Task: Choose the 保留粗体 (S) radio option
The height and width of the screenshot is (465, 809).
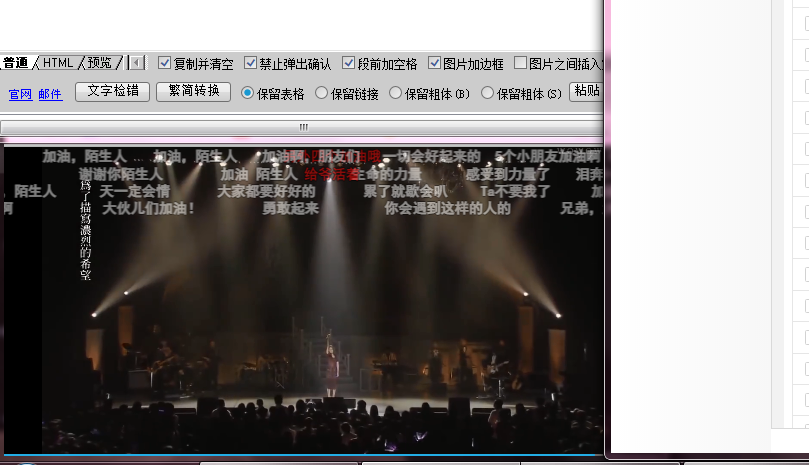Action: pyautogui.click(x=488, y=93)
